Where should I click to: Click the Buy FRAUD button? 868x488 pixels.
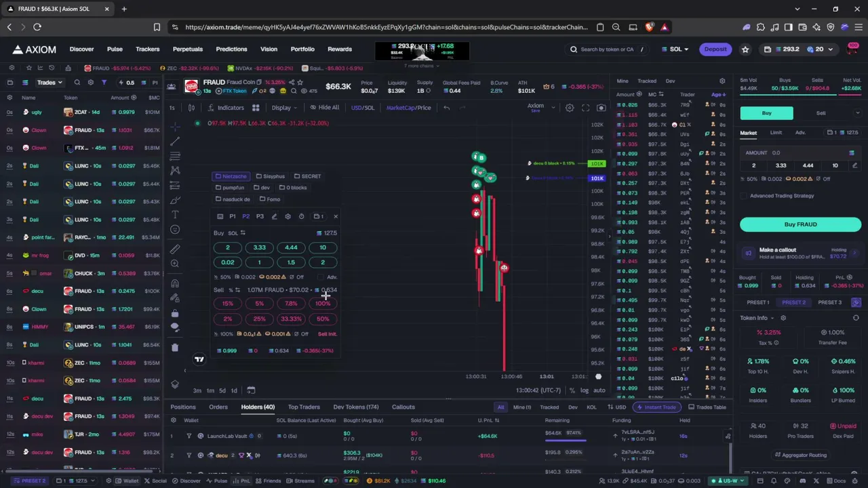pyautogui.click(x=800, y=224)
